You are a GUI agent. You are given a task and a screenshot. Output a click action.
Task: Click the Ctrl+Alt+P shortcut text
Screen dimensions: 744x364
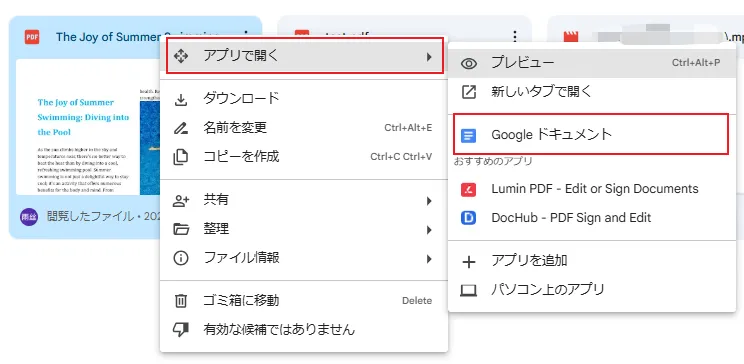point(696,63)
